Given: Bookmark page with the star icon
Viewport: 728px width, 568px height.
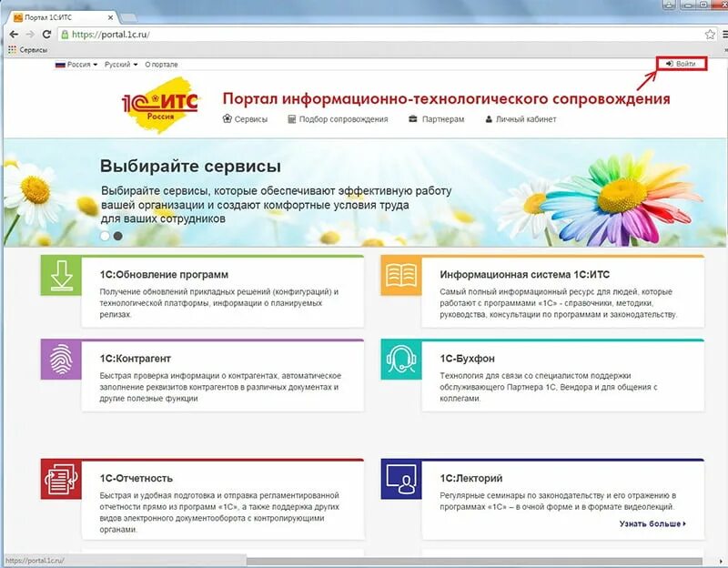Looking at the screenshot, I should click(x=710, y=35).
